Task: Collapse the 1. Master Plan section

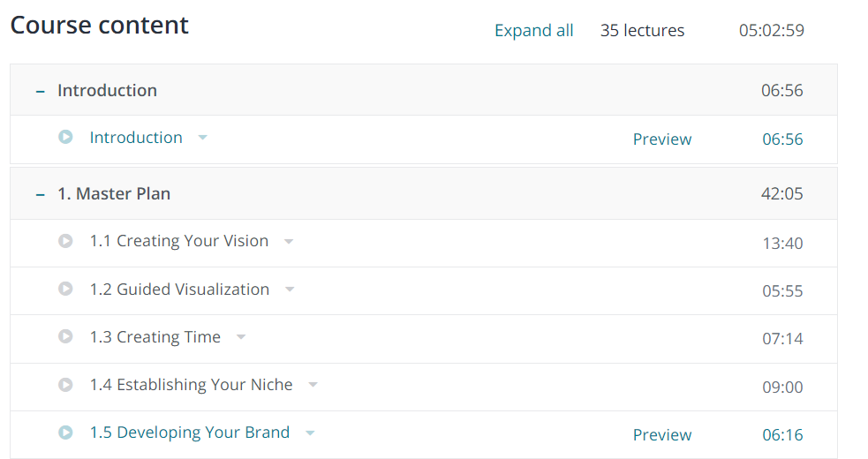Action: [x=40, y=194]
